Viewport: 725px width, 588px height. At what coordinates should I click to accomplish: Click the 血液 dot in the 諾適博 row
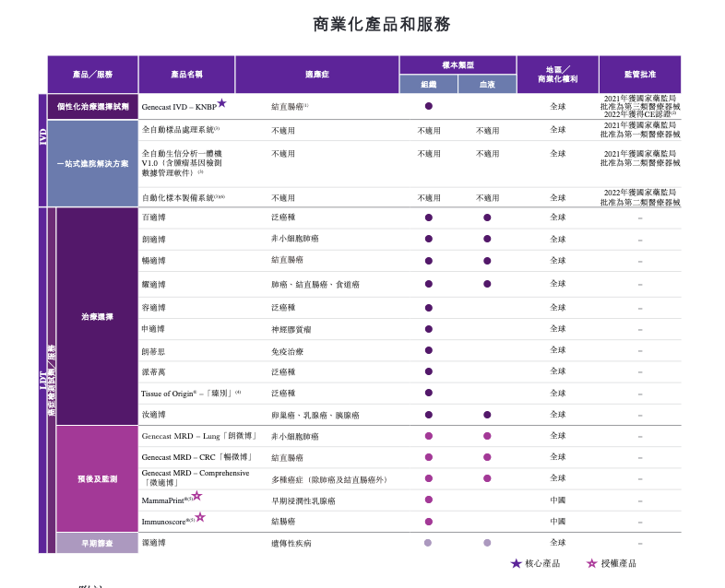point(487,543)
